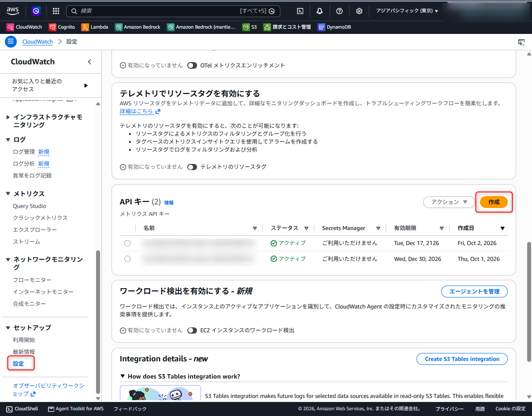
Task: Open Cognito bookmark in favorites bar
Action: pyautogui.click(x=62, y=27)
